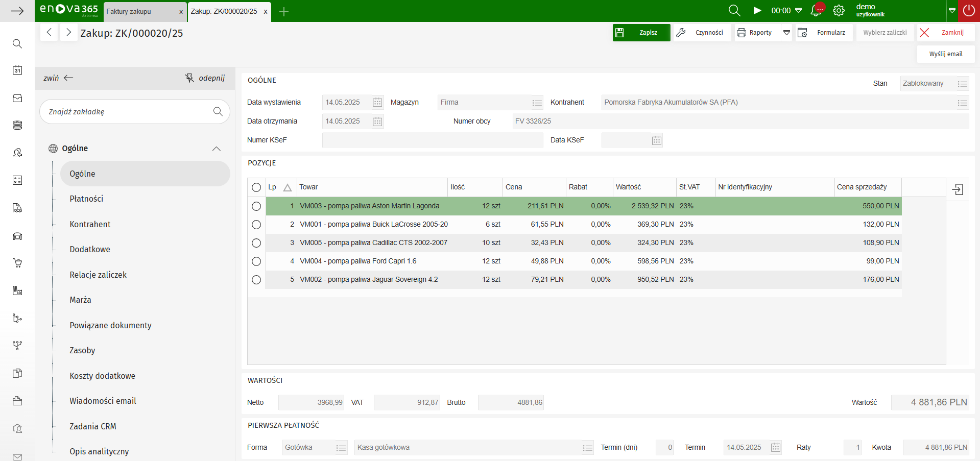Toggle select-all circle in table header
Viewport: 980px width, 461px height.
[256, 187]
